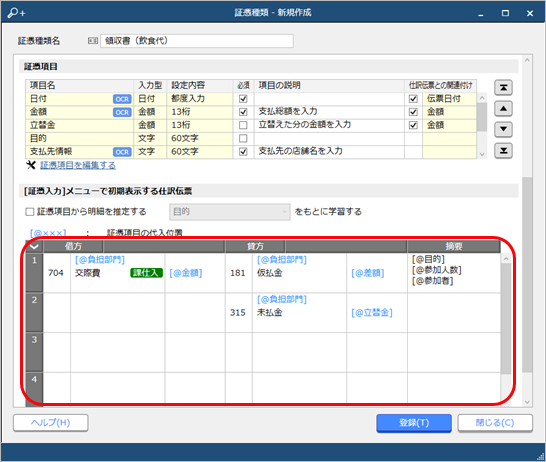Open the 目的 learning source dropdown
Image resolution: width=546 pixels, height=462 pixels.
(x=230, y=212)
